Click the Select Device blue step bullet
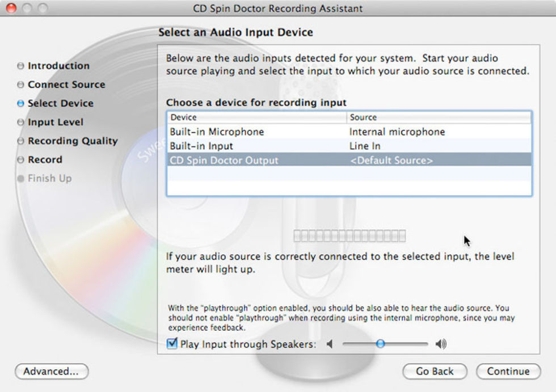556x392 pixels. coord(21,103)
